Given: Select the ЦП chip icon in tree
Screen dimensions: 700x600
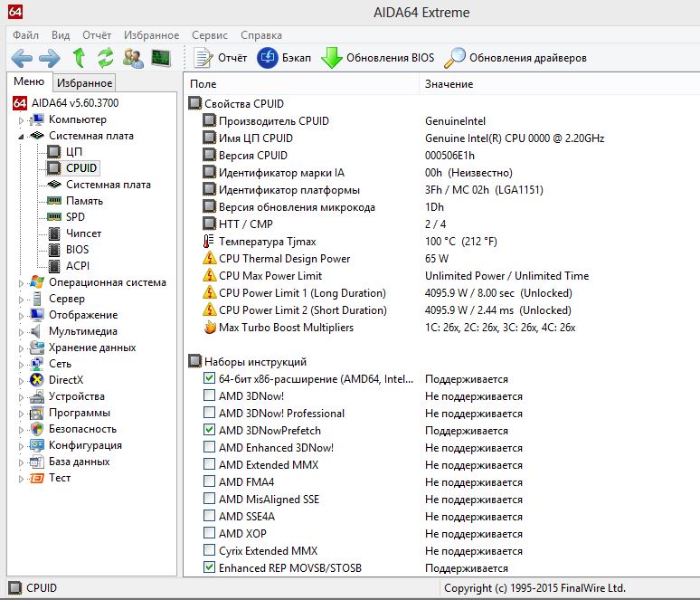Looking at the screenshot, I should click(54, 152).
